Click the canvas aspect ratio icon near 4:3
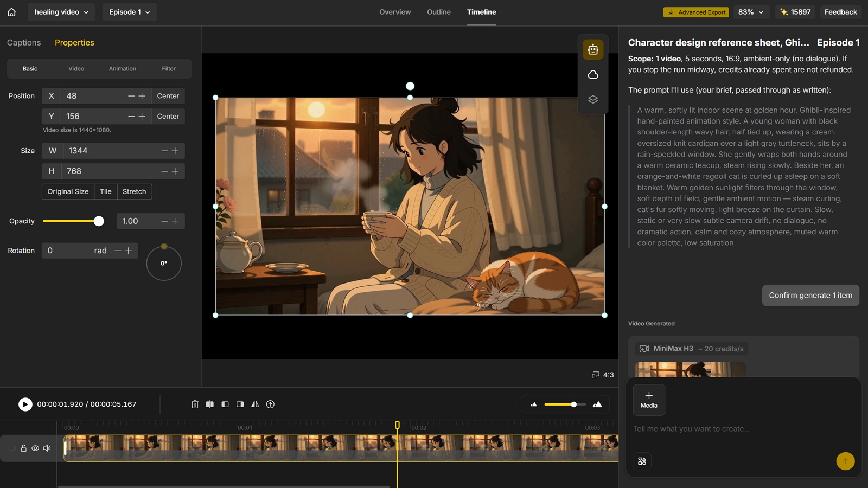 595,375
